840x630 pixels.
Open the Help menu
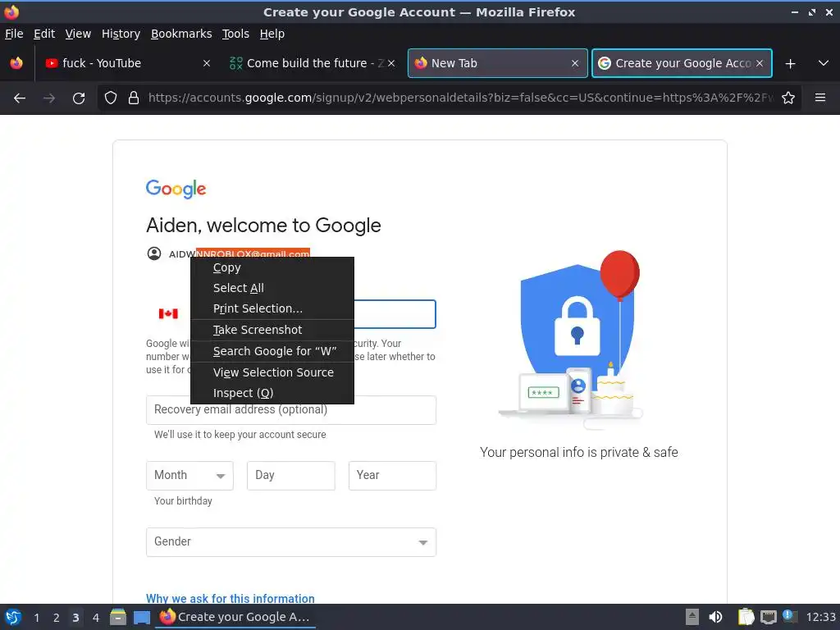tap(272, 34)
